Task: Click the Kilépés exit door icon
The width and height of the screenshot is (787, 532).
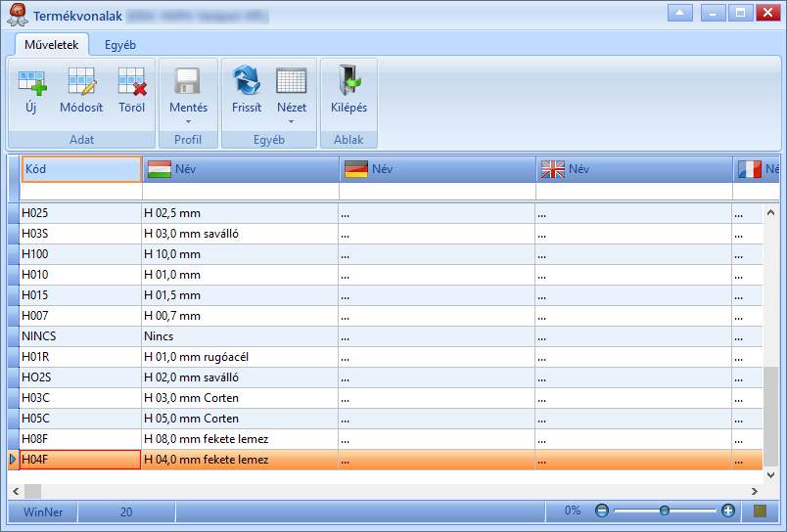Action: pos(349,80)
